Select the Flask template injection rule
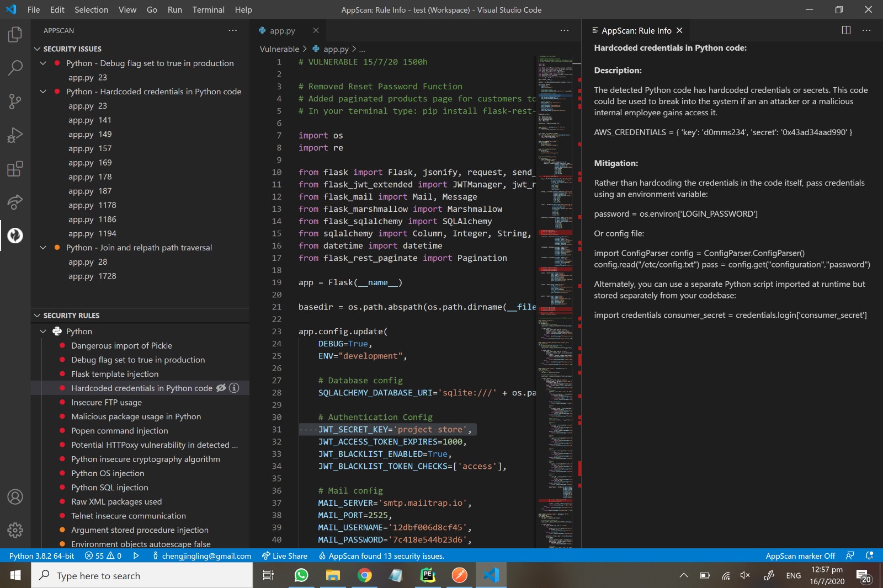The height and width of the screenshot is (588, 883). click(140, 373)
